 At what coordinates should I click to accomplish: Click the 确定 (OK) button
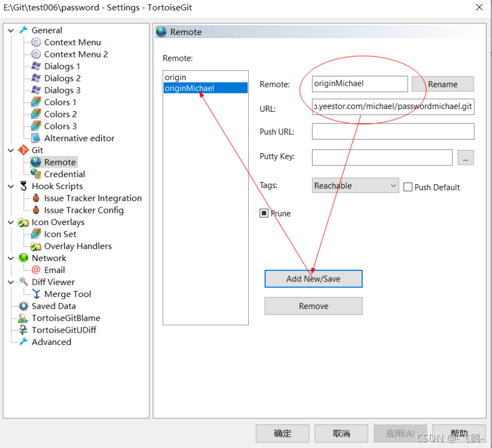[x=282, y=433]
